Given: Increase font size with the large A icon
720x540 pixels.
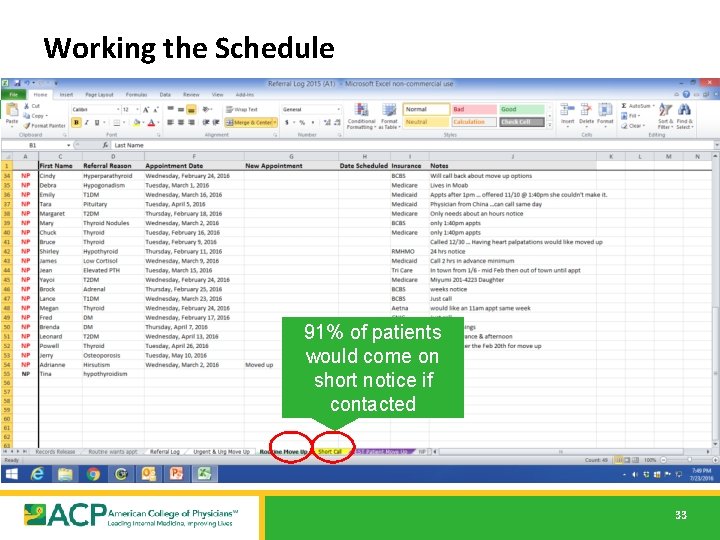Looking at the screenshot, I should click(146, 110).
